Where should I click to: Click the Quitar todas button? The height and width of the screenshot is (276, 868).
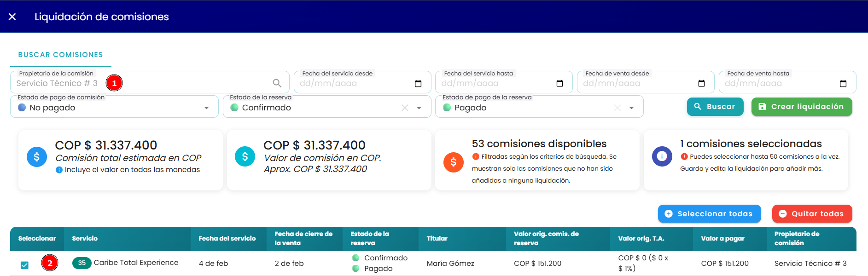click(x=812, y=214)
